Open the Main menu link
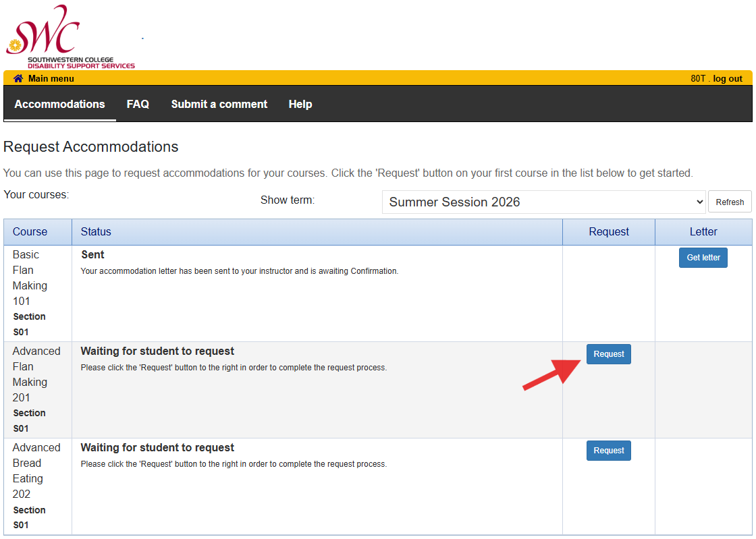This screenshot has width=756, height=539. click(x=51, y=78)
